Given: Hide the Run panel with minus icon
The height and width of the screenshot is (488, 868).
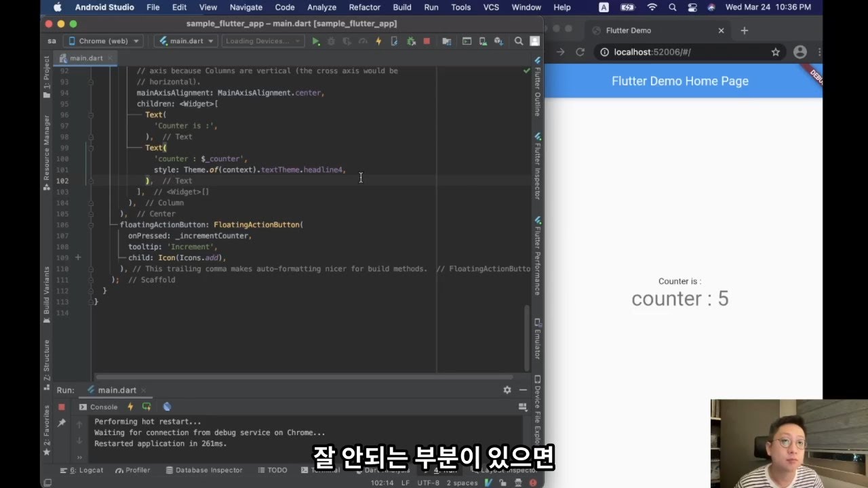Looking at the screenshot, I should pyautogui.click(x=523, y=390).
